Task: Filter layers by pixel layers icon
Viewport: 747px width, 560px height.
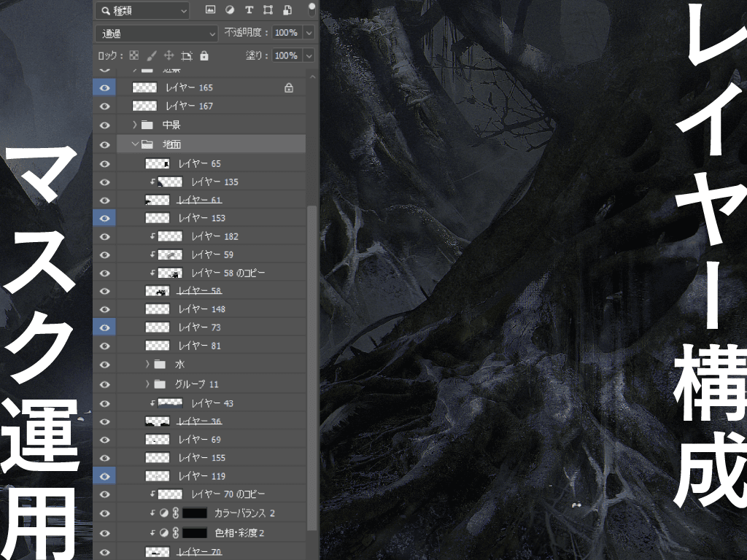Action: (211, 10)
